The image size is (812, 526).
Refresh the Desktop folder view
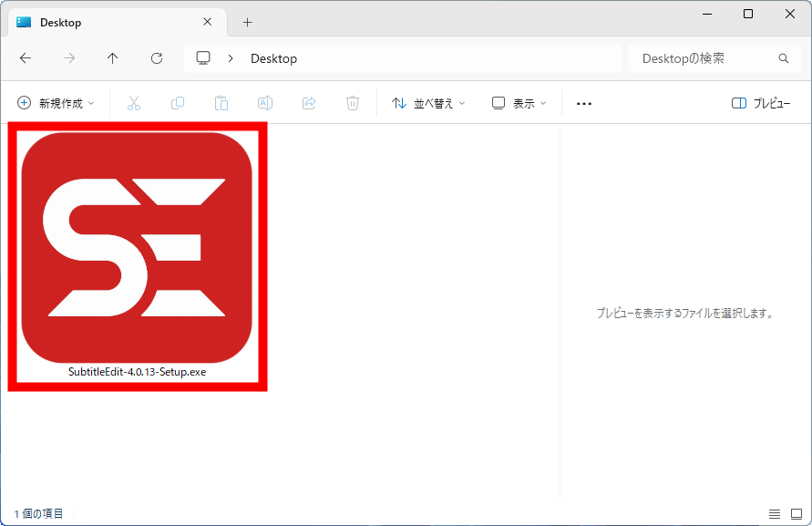(x=157, y=58)
